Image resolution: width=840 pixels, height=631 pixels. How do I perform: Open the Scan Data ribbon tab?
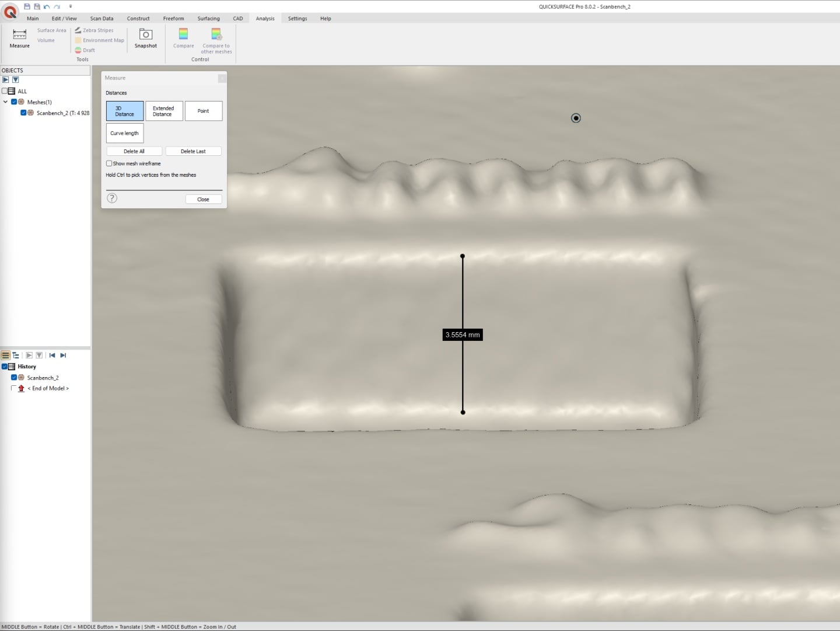click(101, 19)
